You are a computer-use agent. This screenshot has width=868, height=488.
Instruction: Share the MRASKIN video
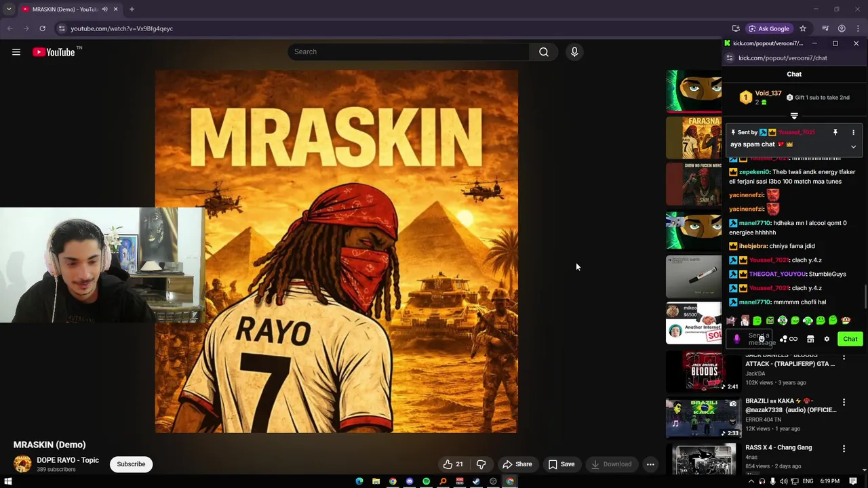click(x=517, y=464)
